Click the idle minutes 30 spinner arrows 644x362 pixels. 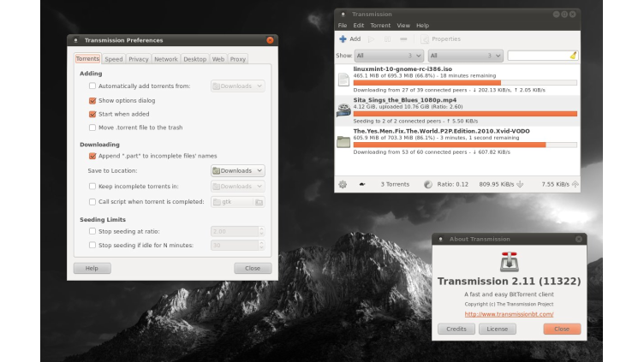pos(261,246)
